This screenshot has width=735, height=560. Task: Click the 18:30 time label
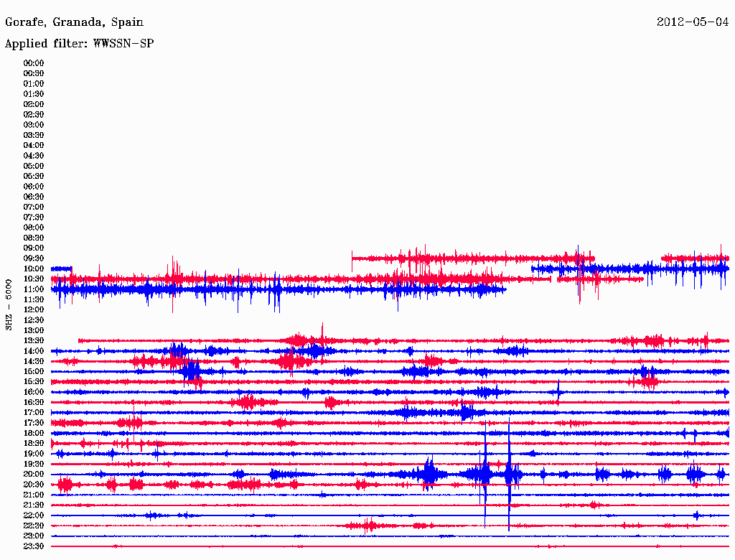[34, 444]
